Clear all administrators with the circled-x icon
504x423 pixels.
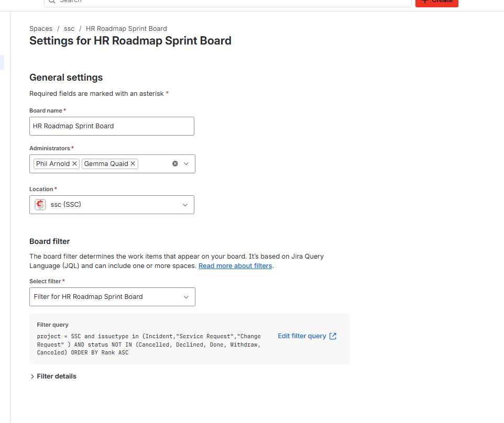click(x=175, y=163)
